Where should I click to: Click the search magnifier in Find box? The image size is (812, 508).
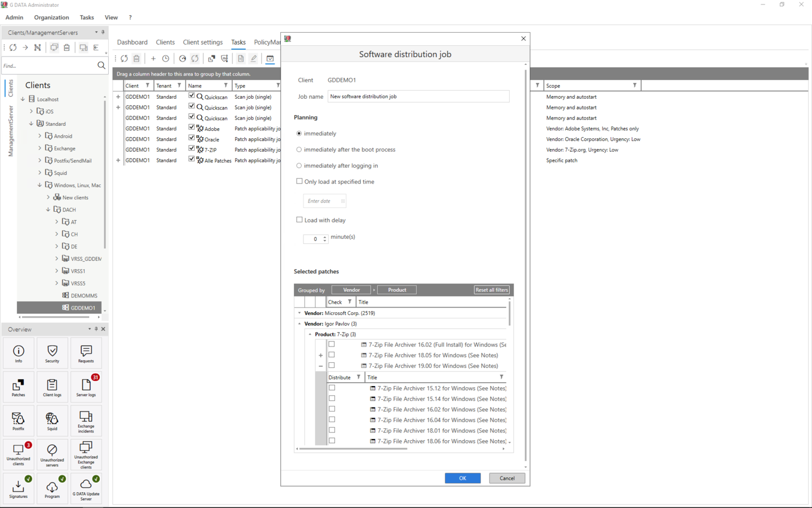[101, 65]
